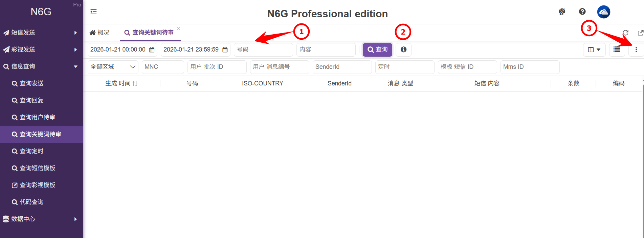Close the 查询关键词待审 tab

[178, 29]
